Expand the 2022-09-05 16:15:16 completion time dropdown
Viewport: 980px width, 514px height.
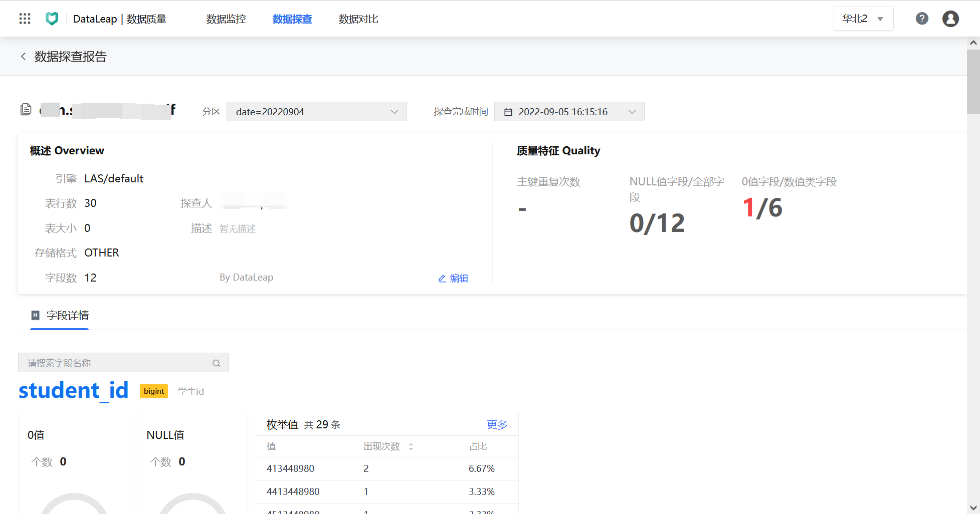pos(569,112)
